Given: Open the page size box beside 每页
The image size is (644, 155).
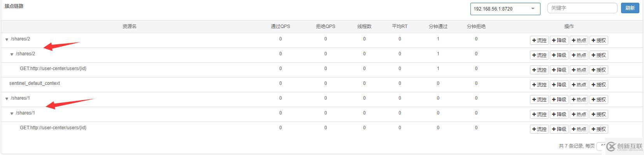Looking at the screenshot, I should click(601, 146).
